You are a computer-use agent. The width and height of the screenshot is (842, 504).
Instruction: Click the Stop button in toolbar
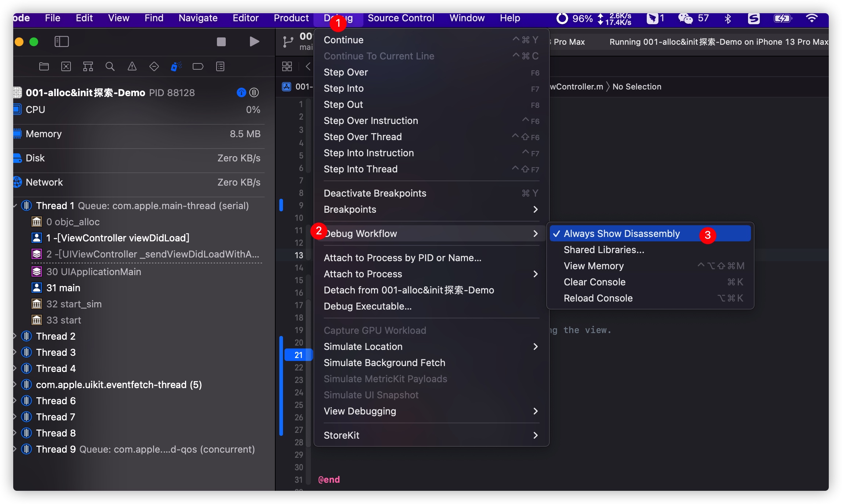tap(221, 42)
